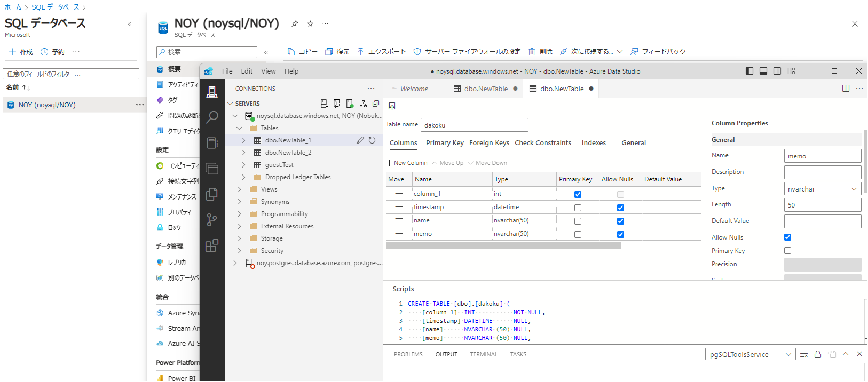Screen dimensions: 868x382
Task: Switch to the Check Constraints tab
Action: pyautogui.click(x=543, y=142)
